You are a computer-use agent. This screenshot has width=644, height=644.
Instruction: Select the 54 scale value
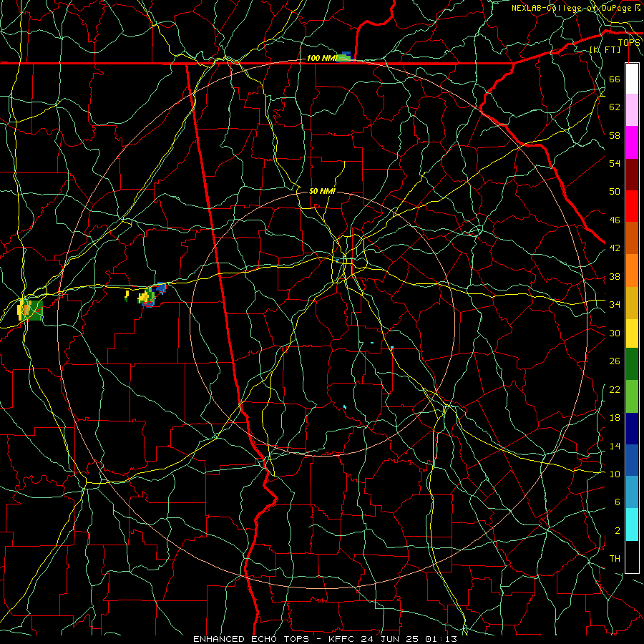(615, 163)
